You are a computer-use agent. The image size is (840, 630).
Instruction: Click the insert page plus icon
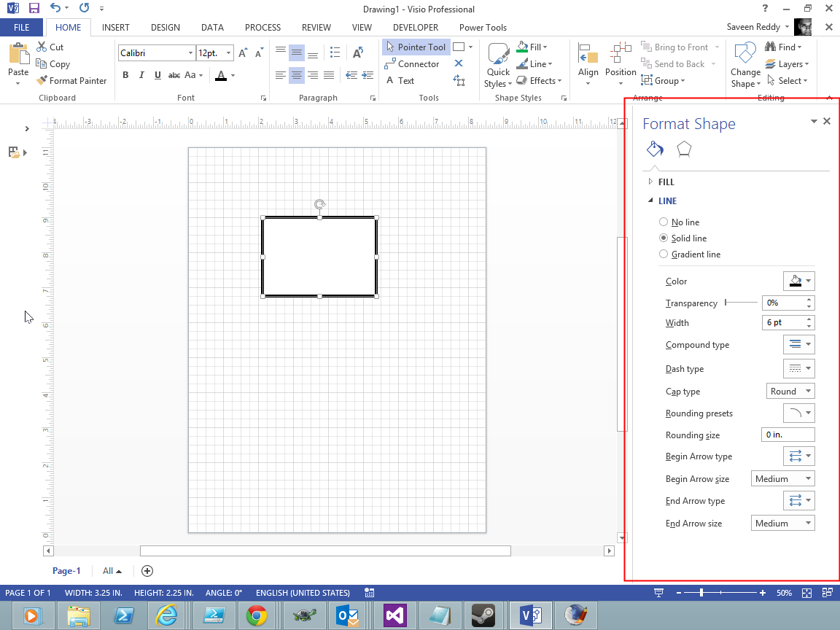coord(147,571)
